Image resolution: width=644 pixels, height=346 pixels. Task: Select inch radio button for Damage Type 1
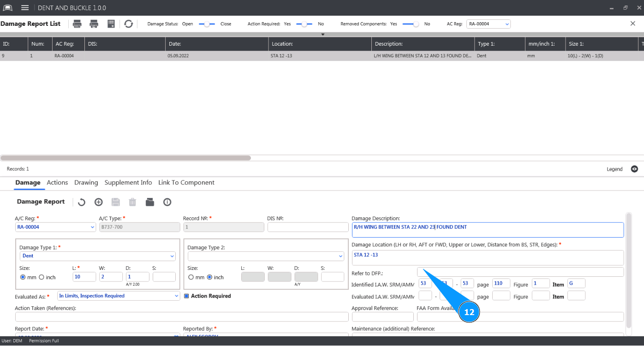[x=42, y=277]
